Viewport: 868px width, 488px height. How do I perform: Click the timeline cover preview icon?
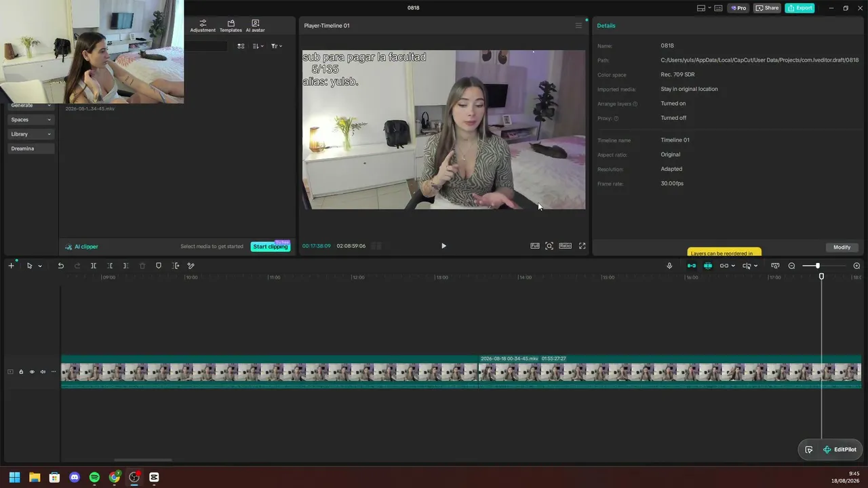point(775,266)
